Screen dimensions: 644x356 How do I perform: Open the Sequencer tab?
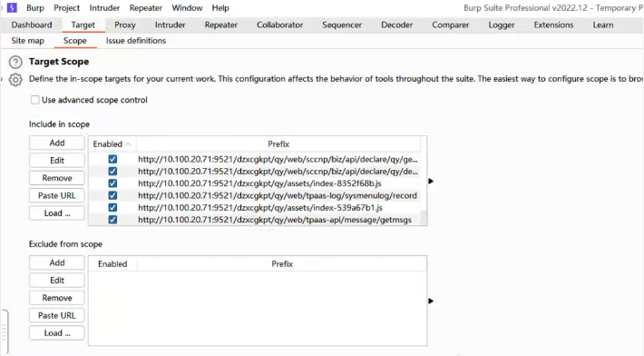pos(342,25)
